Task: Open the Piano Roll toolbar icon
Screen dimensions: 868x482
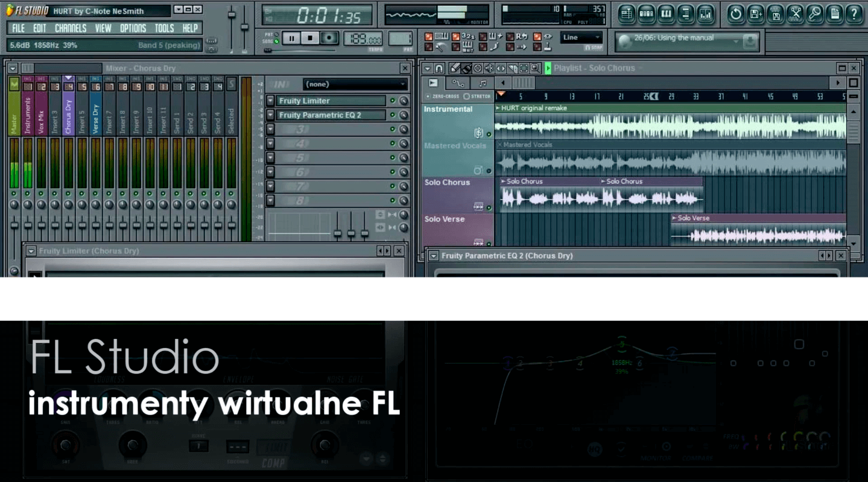Action: pyautogui.click(x=666, y=14)
